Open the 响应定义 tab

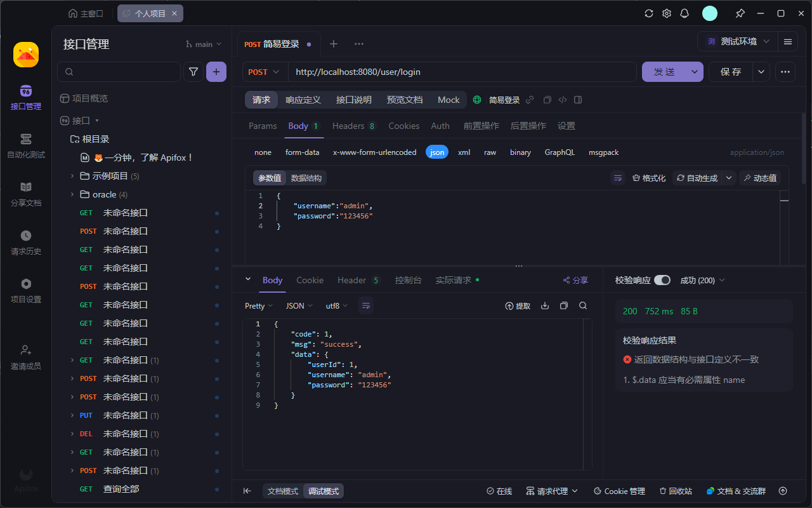pos(303,100)
